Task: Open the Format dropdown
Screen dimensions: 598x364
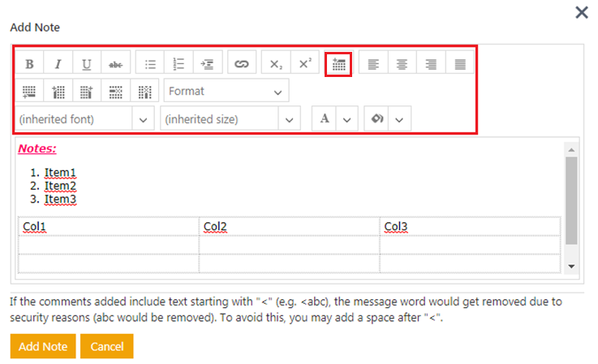Action: click(226, 91)
